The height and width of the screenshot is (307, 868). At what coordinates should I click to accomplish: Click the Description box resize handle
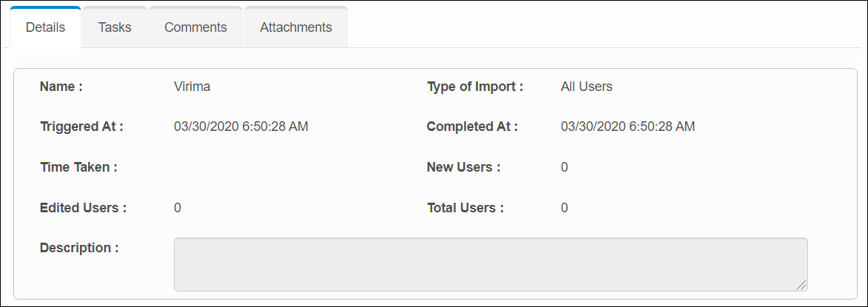click(x=802, y=286)
